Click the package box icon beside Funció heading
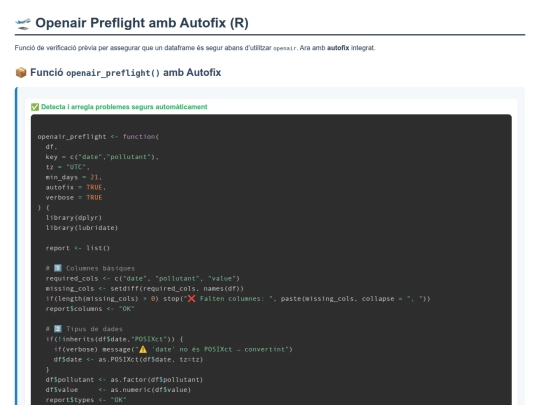The height and width of the screenshot is (405, 540). click(21, 73)
